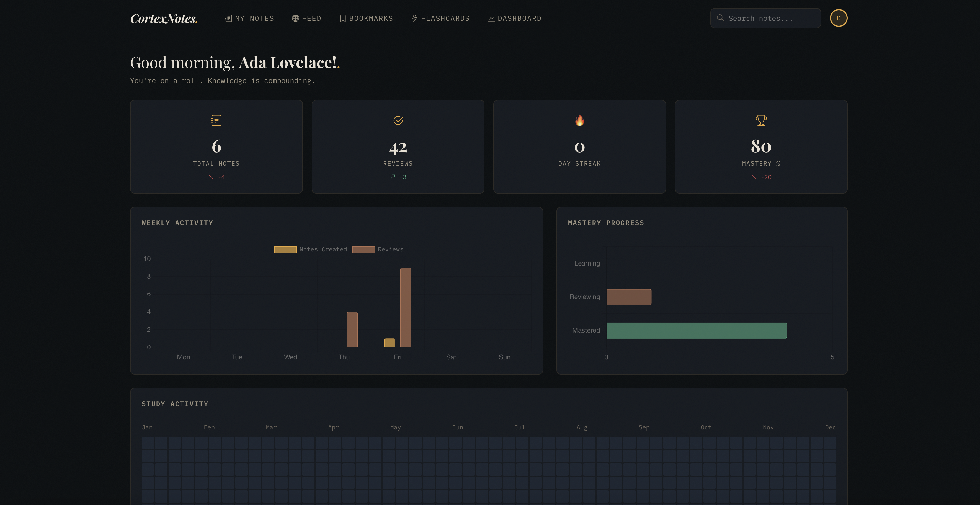Click the checkmark icon in Reviews card
This screenshot has width=980, height=505.
(398, 120)
